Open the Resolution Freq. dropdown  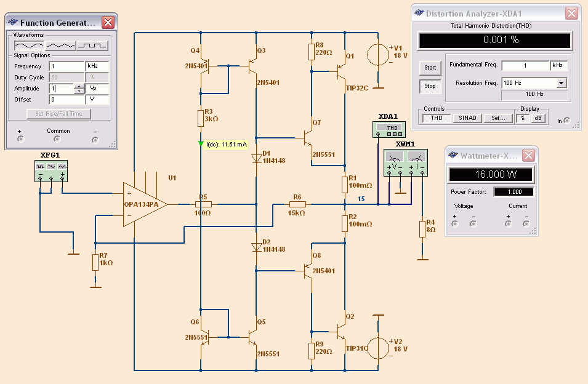pos(562,83)
